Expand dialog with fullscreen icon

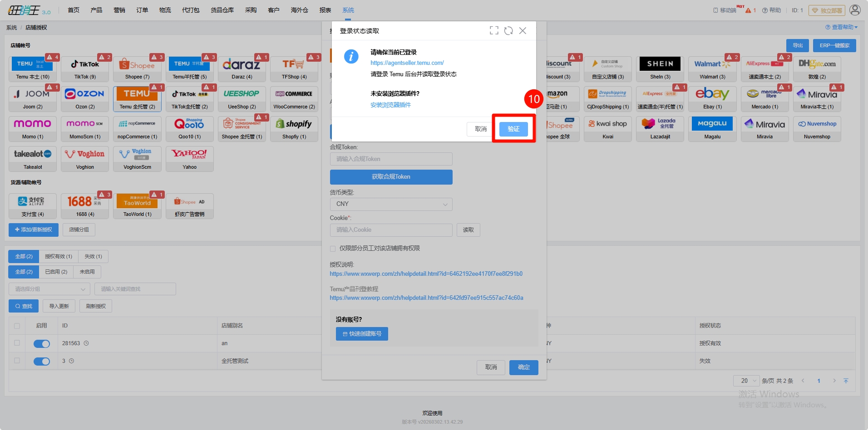(x=494, y=30)
